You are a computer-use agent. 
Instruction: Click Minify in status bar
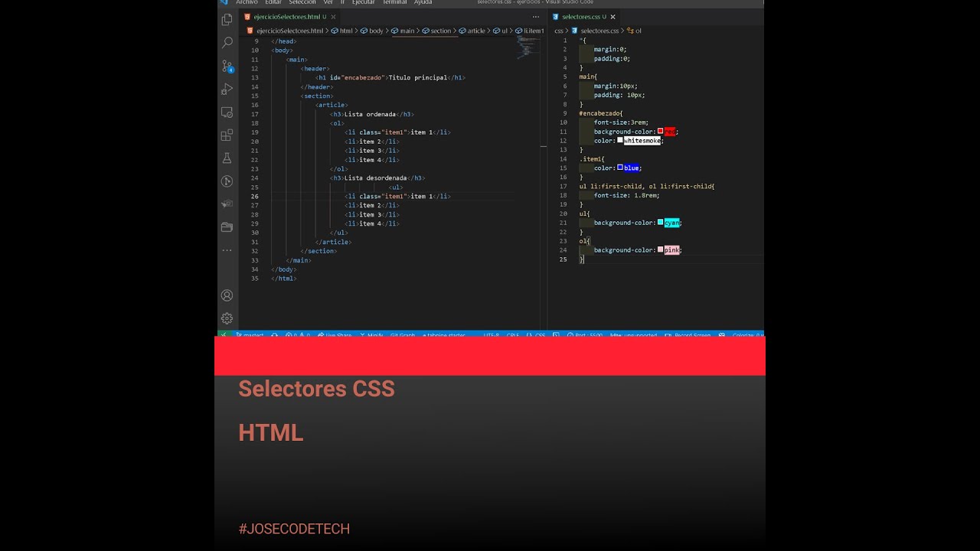(x=371, y=334)
